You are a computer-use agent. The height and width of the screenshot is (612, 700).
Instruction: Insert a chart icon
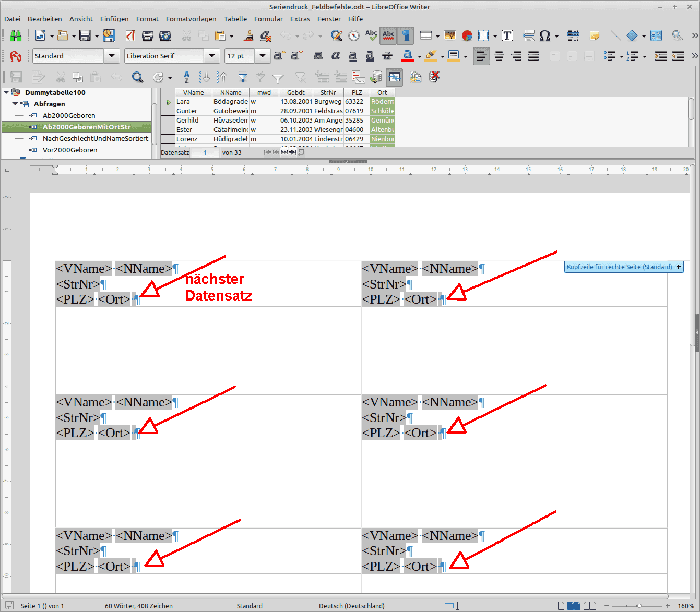467,35
